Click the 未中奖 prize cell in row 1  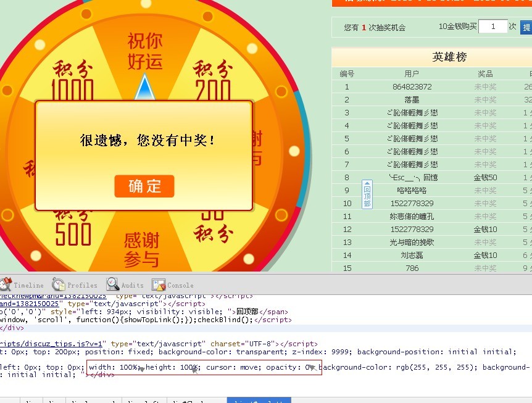(x=485, y=87)
